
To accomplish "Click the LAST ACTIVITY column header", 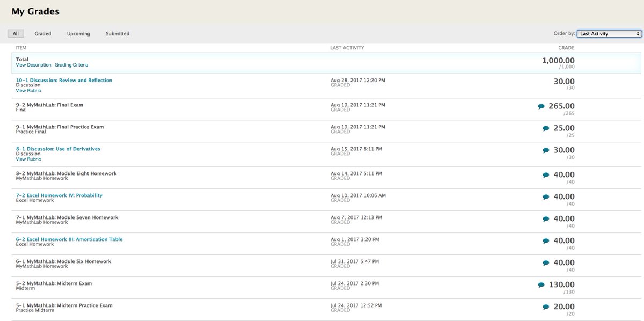I will (347, 48).
